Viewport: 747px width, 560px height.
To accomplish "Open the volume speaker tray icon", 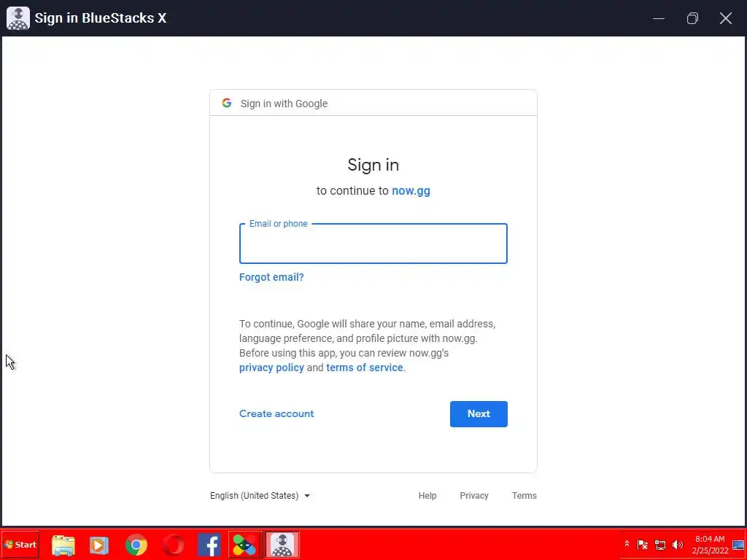I will click(677, 545).
